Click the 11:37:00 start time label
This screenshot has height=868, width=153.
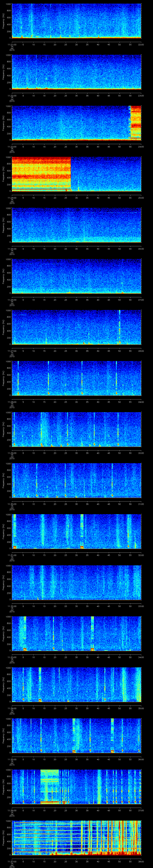(x=12, y=861)
